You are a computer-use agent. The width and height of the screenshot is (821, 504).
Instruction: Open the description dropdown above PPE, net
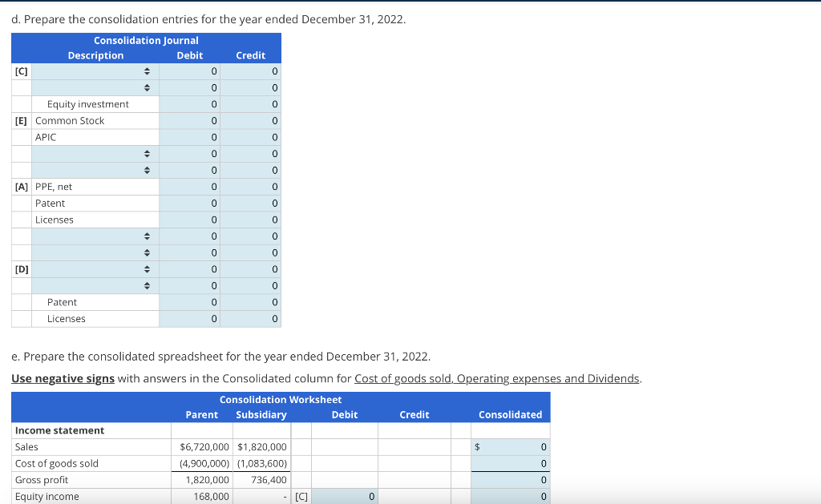pyautogui.click(x=147, y=170)
